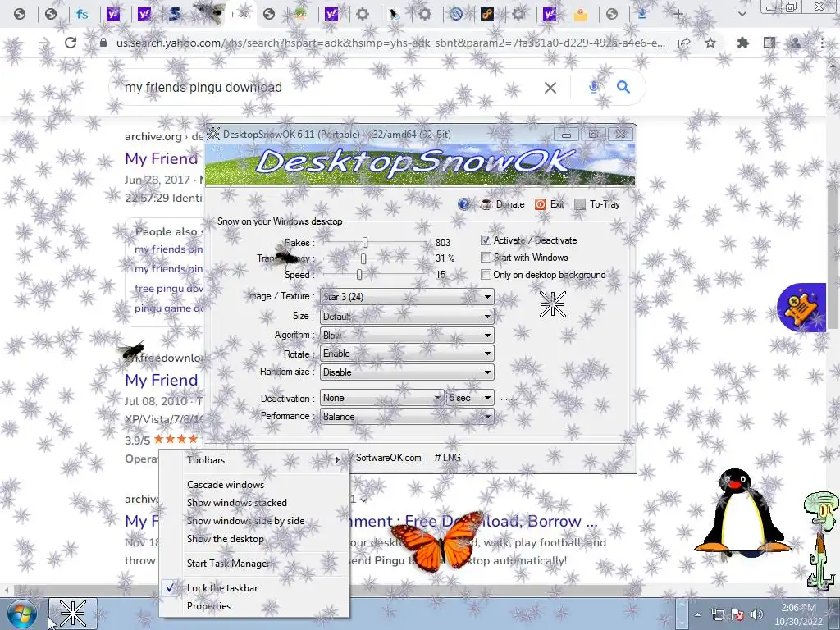The height and width of the screenshot is (630, 840).
Task: Click Donate in DesktopSnowOK
Action: [x=503, y=204]
